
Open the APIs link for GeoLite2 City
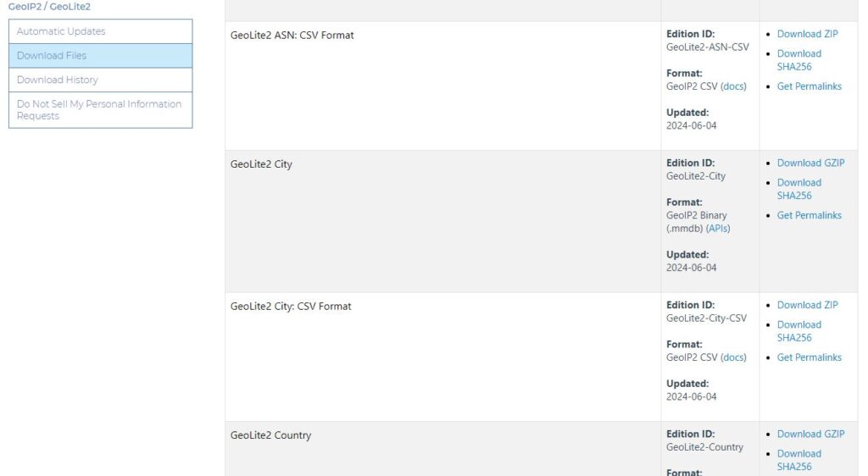point(717,229)
